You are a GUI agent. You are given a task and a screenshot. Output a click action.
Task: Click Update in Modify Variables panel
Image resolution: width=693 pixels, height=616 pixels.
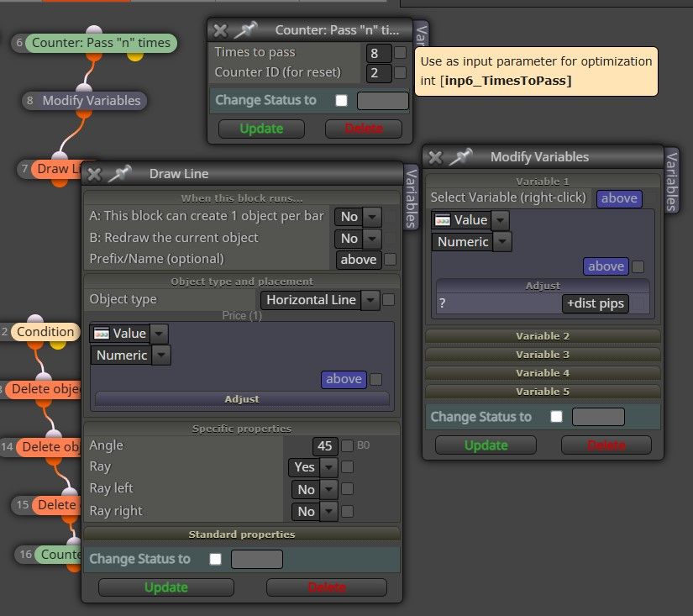coord(486,445)
